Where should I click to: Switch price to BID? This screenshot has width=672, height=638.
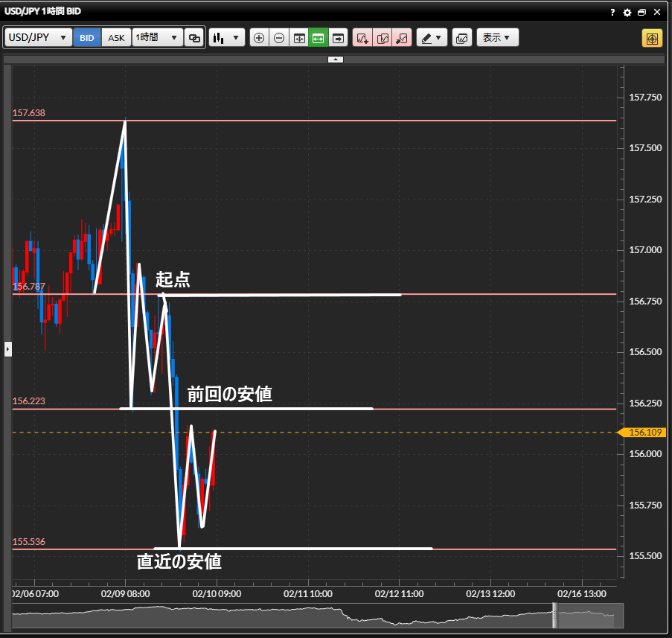pyautogui.click(x=87, y=38)
